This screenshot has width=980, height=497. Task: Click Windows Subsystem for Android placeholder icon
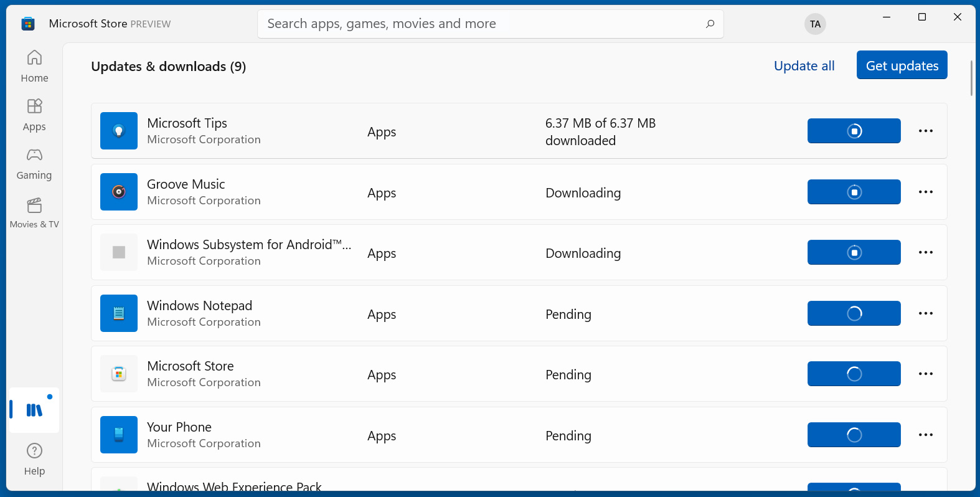119,252
